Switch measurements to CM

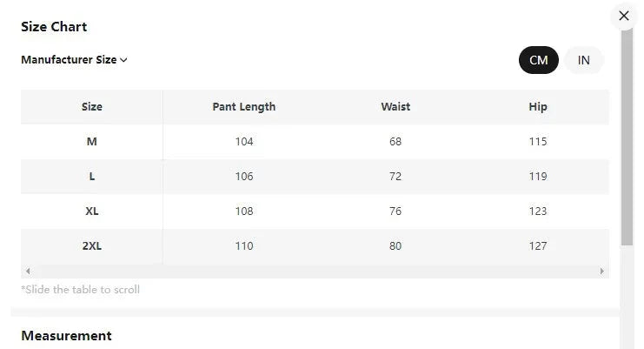point(539,60)
